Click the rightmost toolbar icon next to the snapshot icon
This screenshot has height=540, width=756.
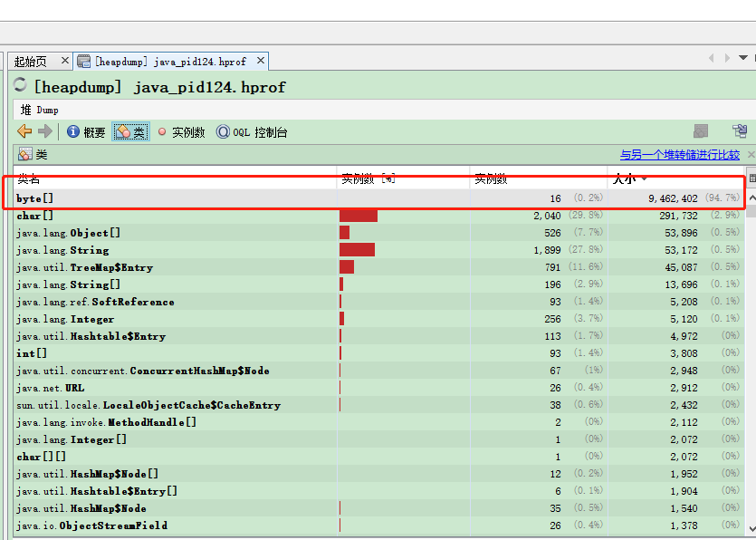pos(740,130)
